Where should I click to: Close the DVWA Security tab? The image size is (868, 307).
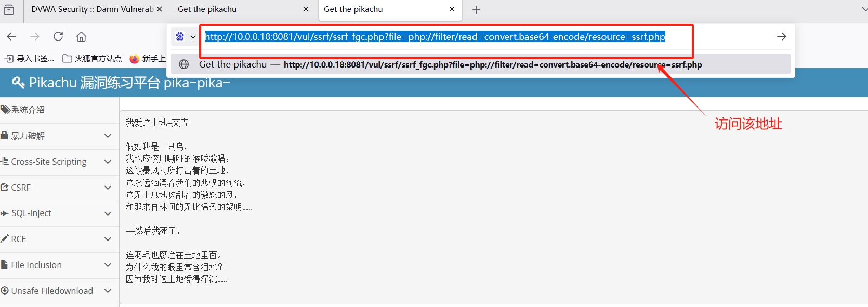[x=159, y=9]
